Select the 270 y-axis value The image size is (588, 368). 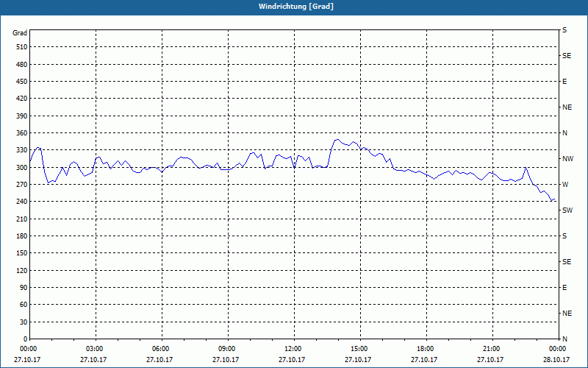[22, 185]
